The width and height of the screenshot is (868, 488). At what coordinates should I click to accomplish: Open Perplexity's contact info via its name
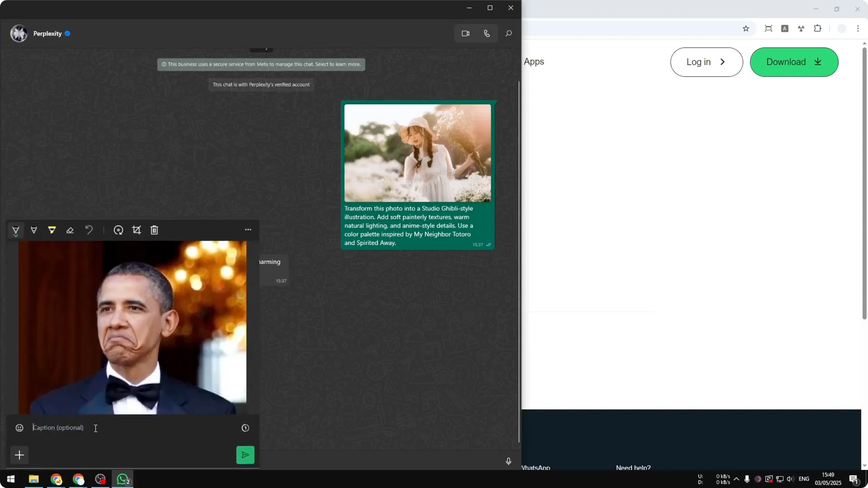point(47,33)
